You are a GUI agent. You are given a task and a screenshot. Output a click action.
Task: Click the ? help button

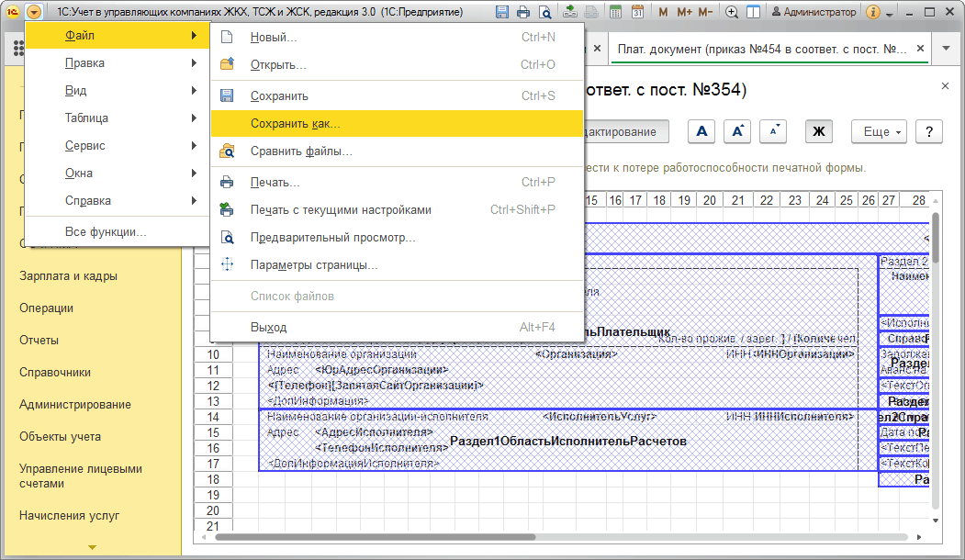(929, 131)
